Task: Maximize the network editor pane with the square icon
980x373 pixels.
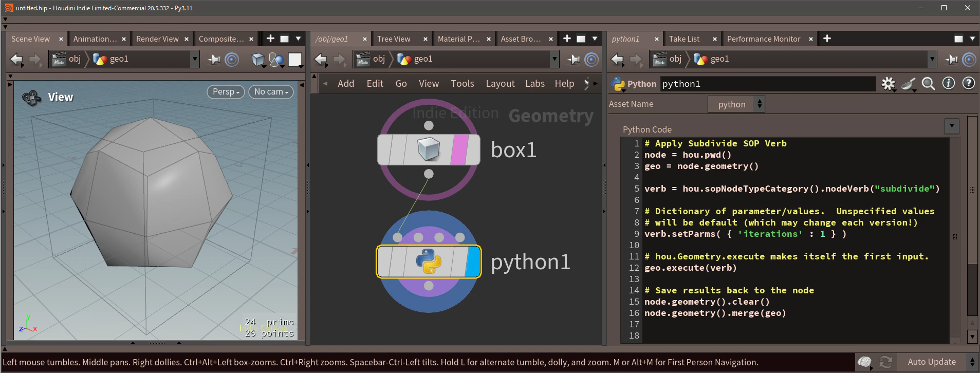Action: click(x=581, y=39)
